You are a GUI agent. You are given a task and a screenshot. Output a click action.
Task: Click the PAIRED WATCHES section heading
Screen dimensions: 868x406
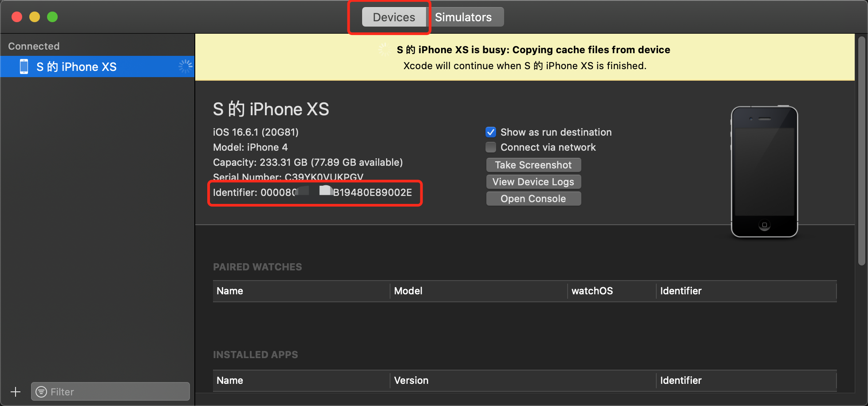click(257, 267)
